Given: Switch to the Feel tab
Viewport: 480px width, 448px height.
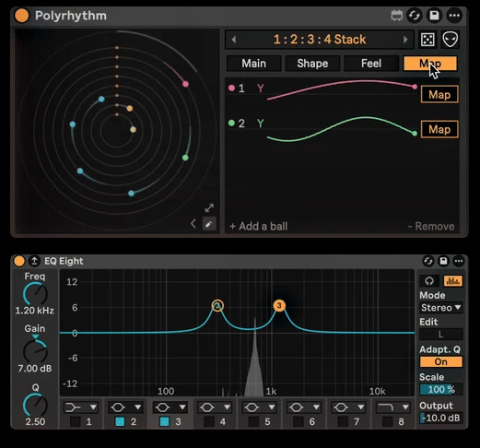Looking at the screenshot, I should pos(371,64).
